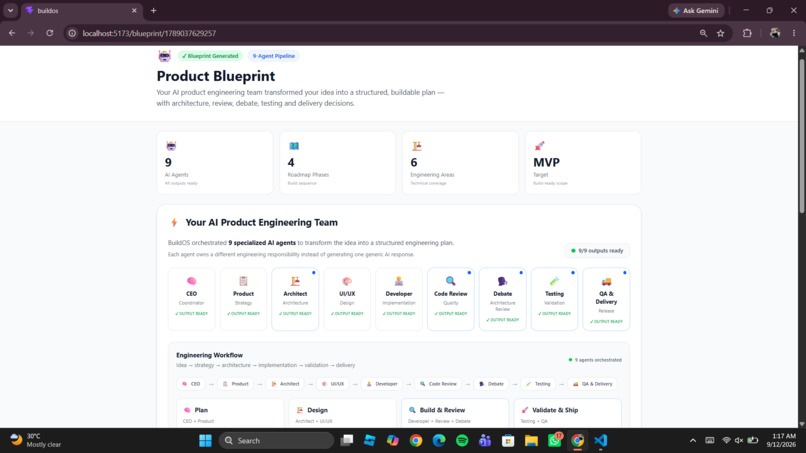Select the buildos browser tab
This screenshot has width=806, height=453.
tap(81, 10)
